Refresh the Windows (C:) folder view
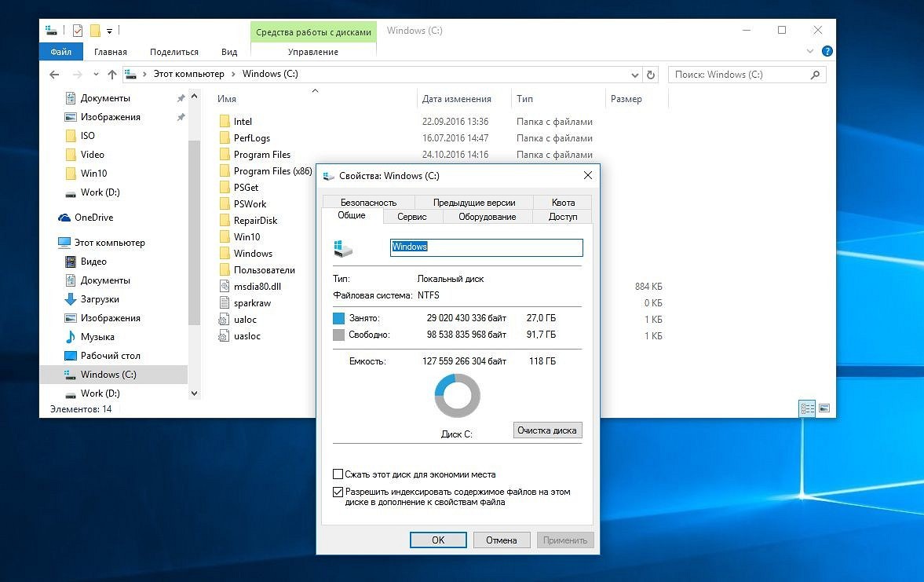 pyautogui.click(x=651, y=75)
